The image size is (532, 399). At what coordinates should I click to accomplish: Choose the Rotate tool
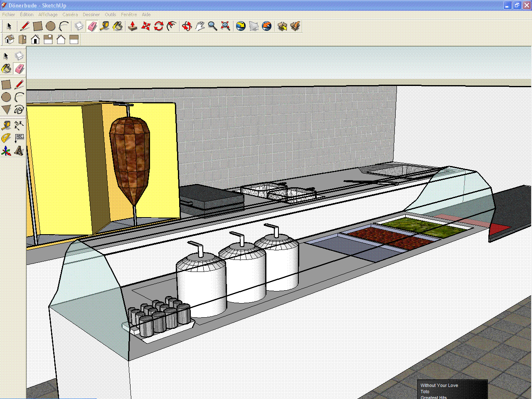pyautogui.click(x=158, y=26)
